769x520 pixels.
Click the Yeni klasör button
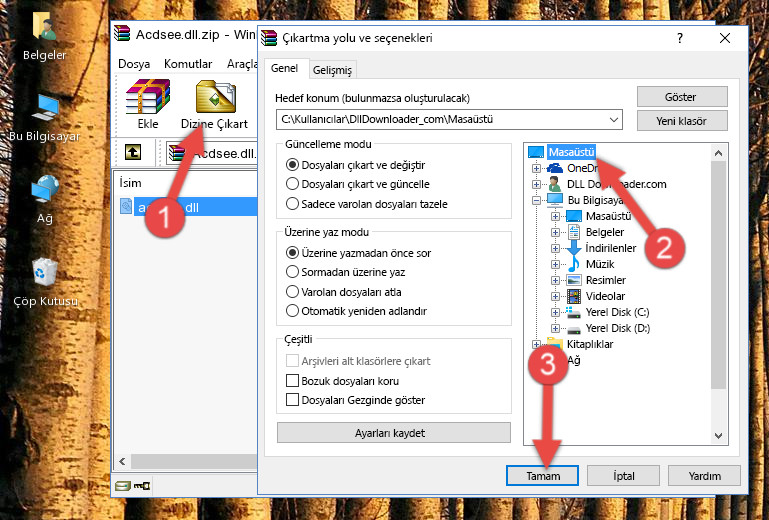point(682,121)
